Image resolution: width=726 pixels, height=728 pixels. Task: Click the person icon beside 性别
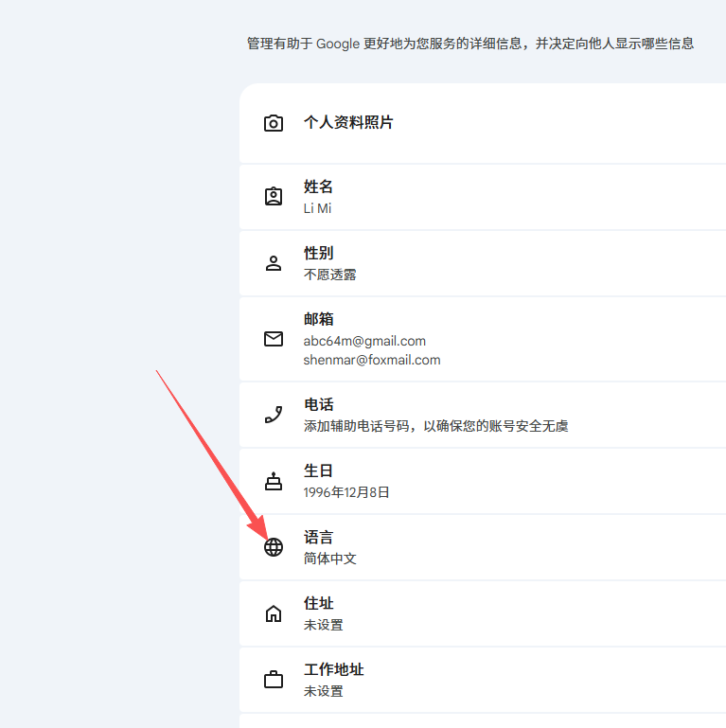click(x=274, y=263)
